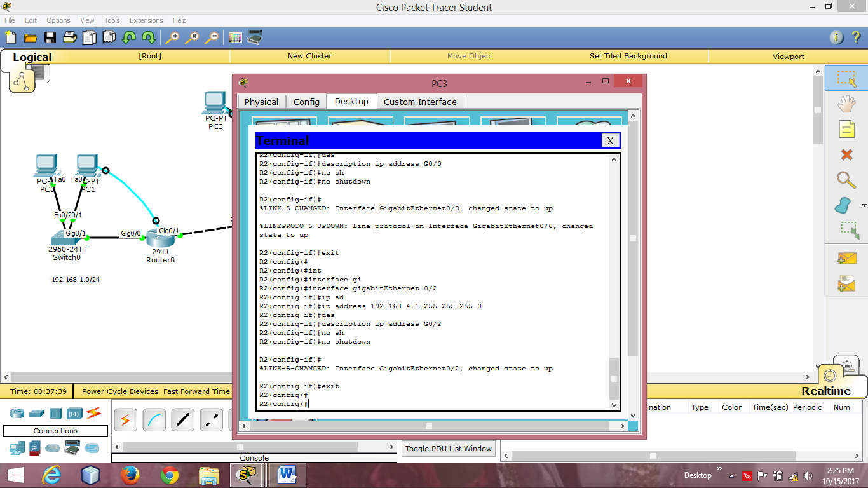Screen dimensions: 868x488
Task: Undo the last action
Action: point(129,37)
